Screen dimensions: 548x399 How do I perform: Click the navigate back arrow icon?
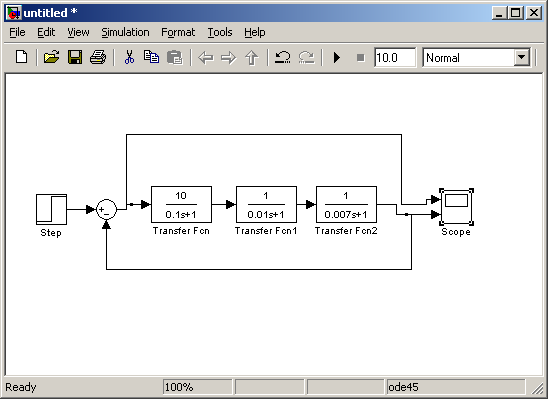[x=206, y=57]
